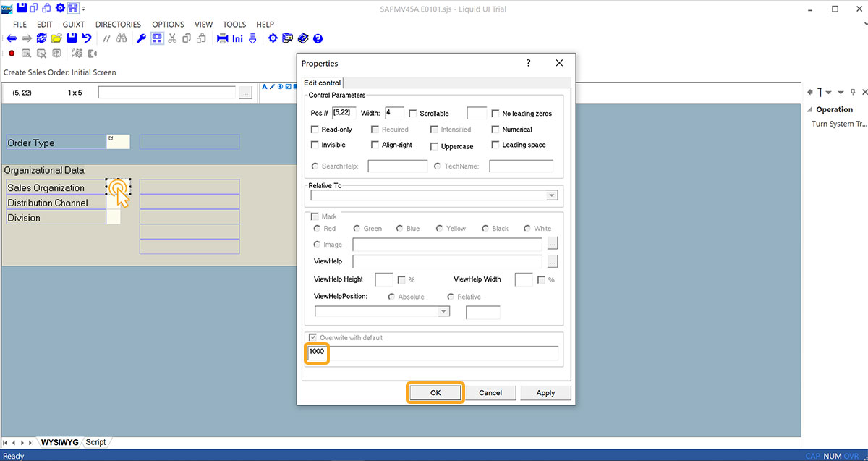The image size is (868, 461).
Task: Tick the Align-right checkbox
Action: click(375, 145)
